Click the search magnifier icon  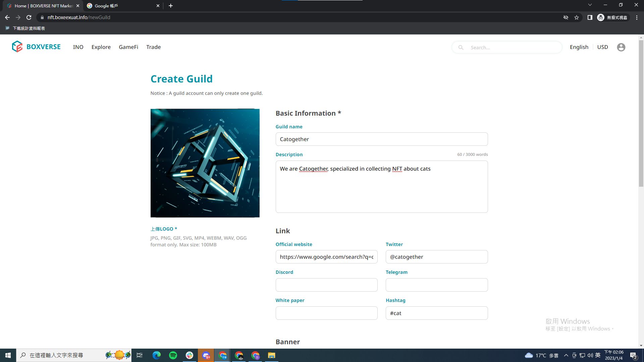click(461, 48)
